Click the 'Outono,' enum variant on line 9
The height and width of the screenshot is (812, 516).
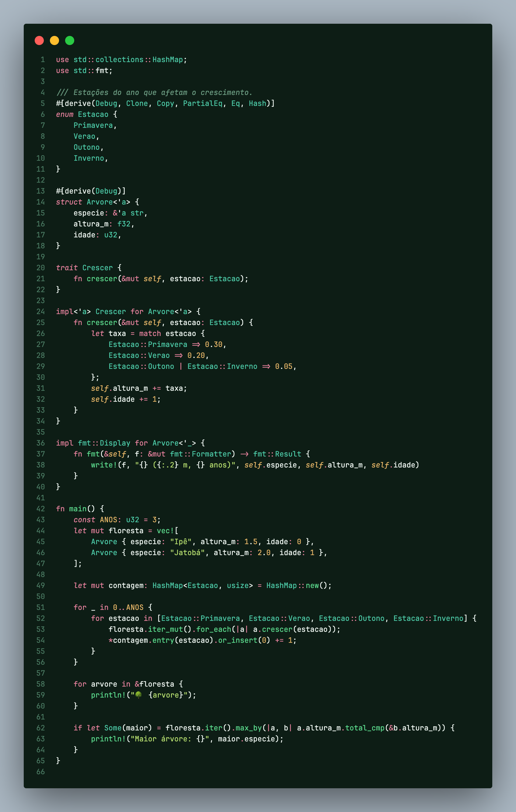point(89,147)
